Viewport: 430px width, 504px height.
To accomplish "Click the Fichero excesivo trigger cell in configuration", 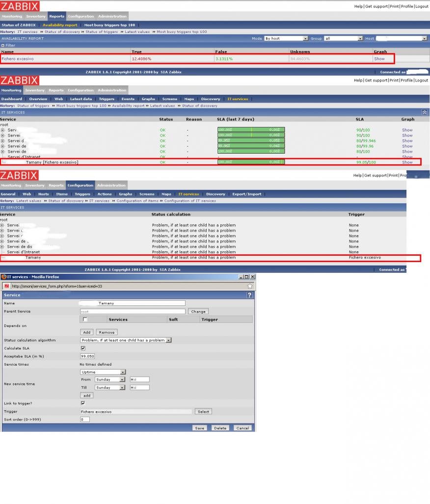I will [365, 258].
